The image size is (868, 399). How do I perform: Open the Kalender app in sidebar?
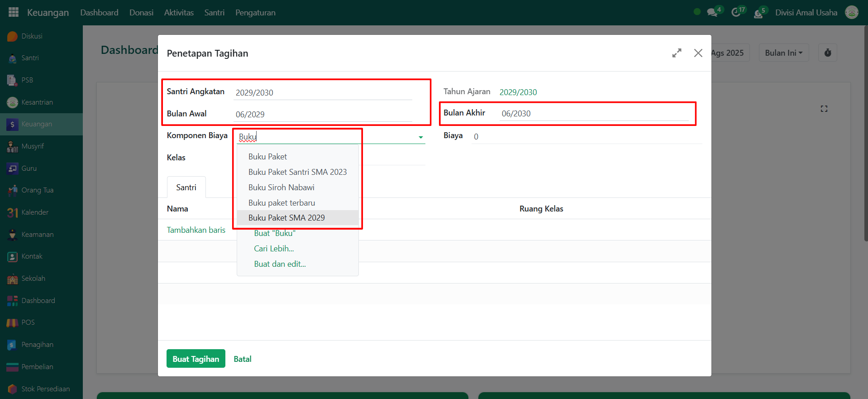(x=13, y=212)
